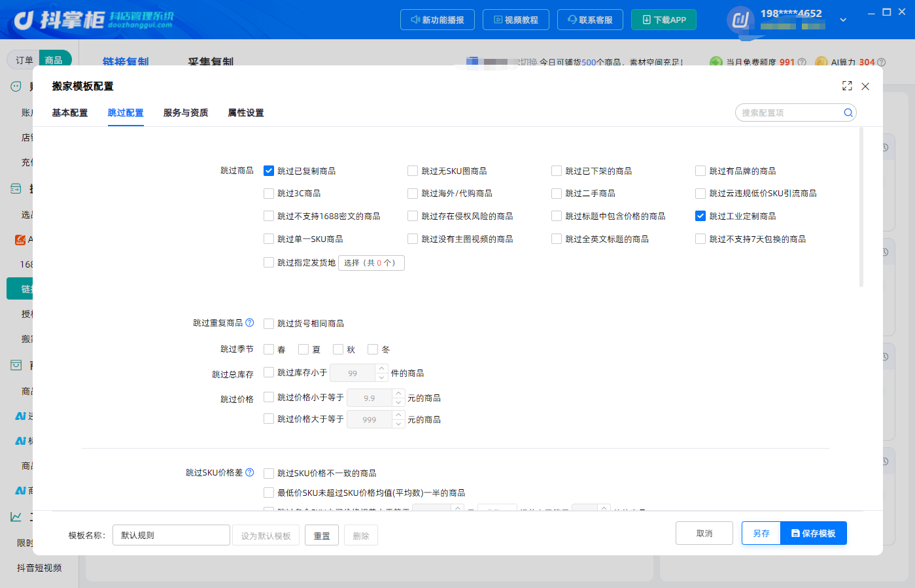Click 保存模板 button
This screenshot has height=588, width=915.
point(814,533)
